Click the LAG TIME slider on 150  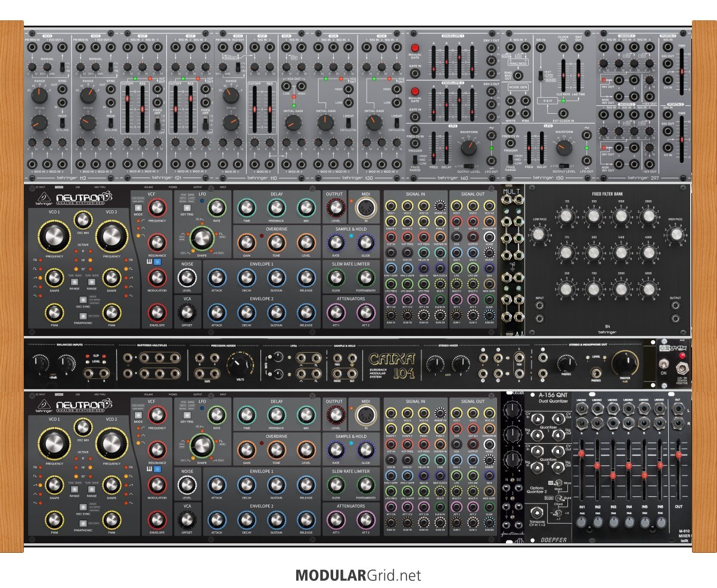tap(578, 74)
